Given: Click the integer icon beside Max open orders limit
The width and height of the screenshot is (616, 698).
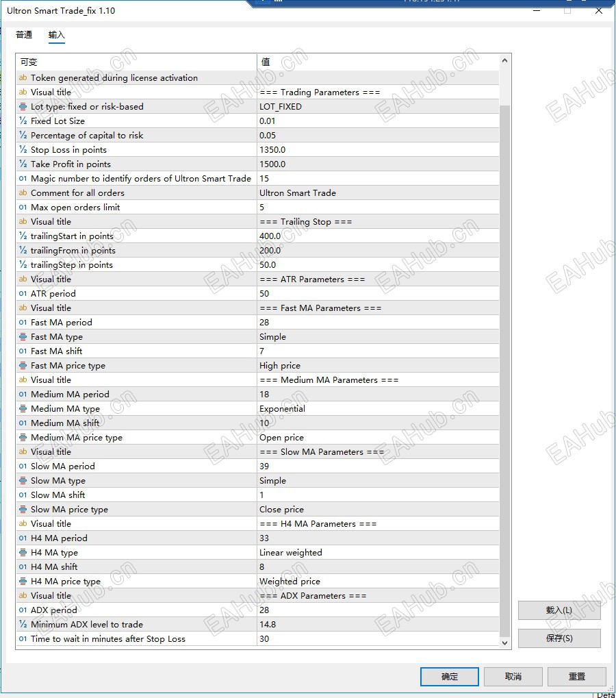Looking at the screenshot, I should tap(23, 208).
